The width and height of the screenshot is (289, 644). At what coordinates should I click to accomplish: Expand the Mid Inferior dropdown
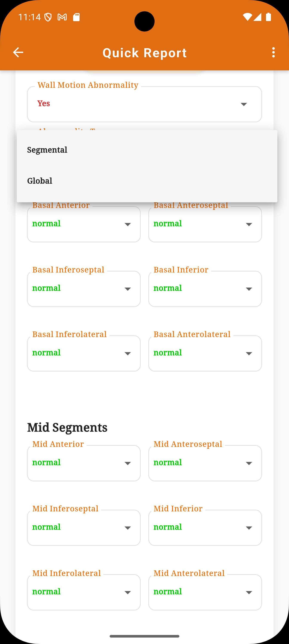point(205,528)
